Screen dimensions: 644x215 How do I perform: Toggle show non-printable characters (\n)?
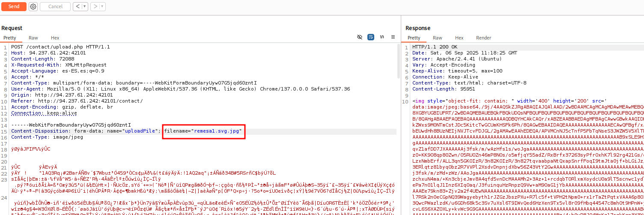pyautogui.click(x=382, y=37)
